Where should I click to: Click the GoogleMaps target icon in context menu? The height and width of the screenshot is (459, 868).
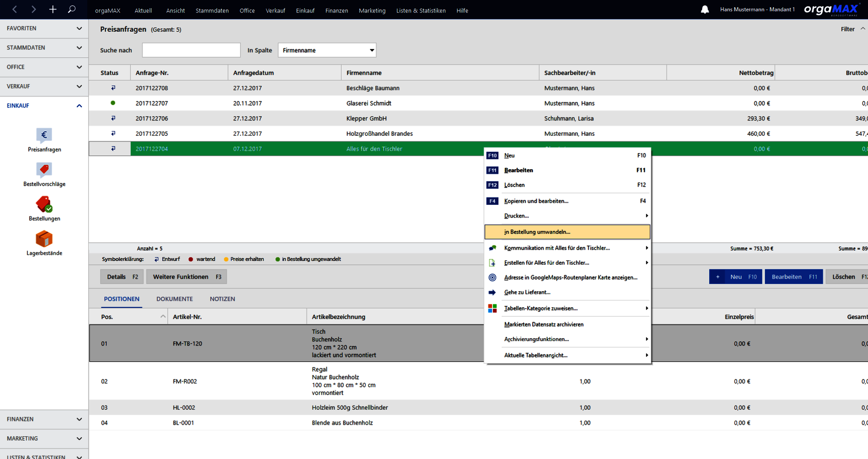pos(492,278)
